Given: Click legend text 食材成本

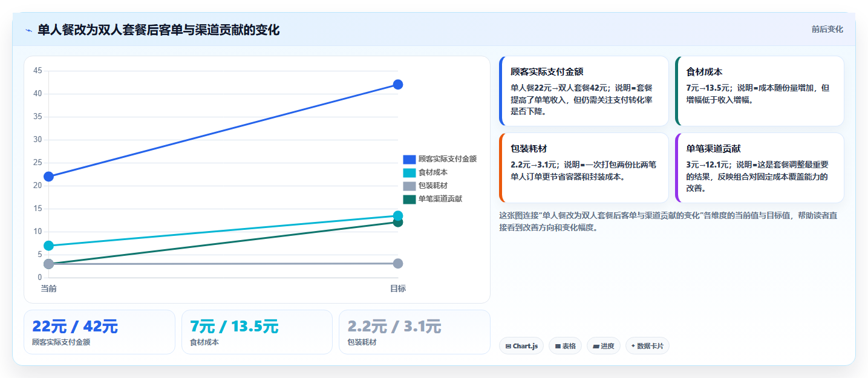Looking at the screenshot, I should click(x=433, y=172).
